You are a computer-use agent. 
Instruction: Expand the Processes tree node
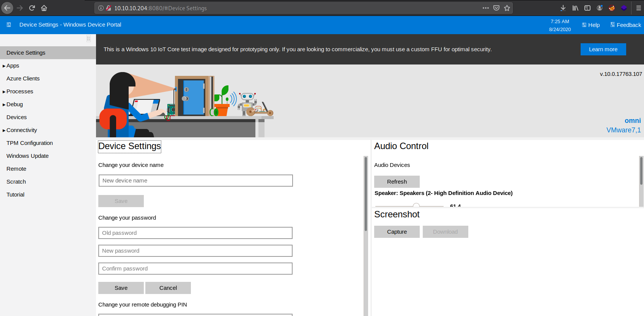pyautogui.click(x=4, y=92)
